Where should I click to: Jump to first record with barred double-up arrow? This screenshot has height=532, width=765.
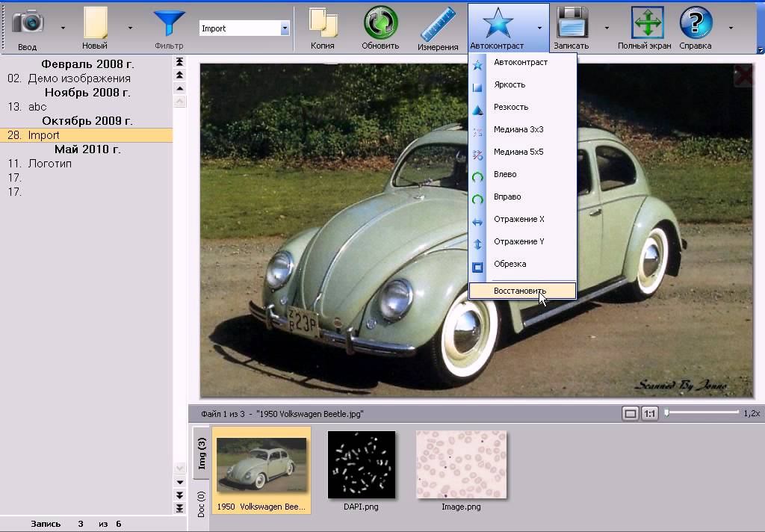[179, 62]
